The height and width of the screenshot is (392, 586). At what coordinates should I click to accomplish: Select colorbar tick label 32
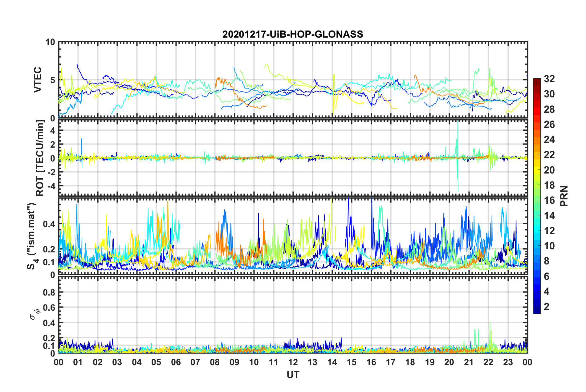click(x=549, y=79)
